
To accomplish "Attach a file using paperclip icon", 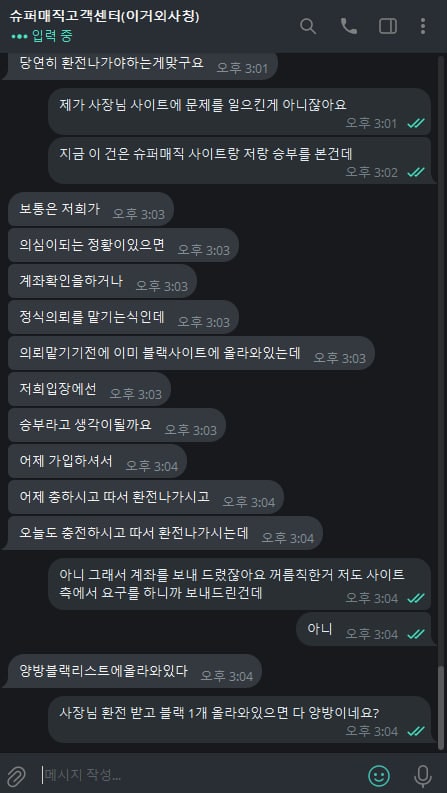I will 16,775.
